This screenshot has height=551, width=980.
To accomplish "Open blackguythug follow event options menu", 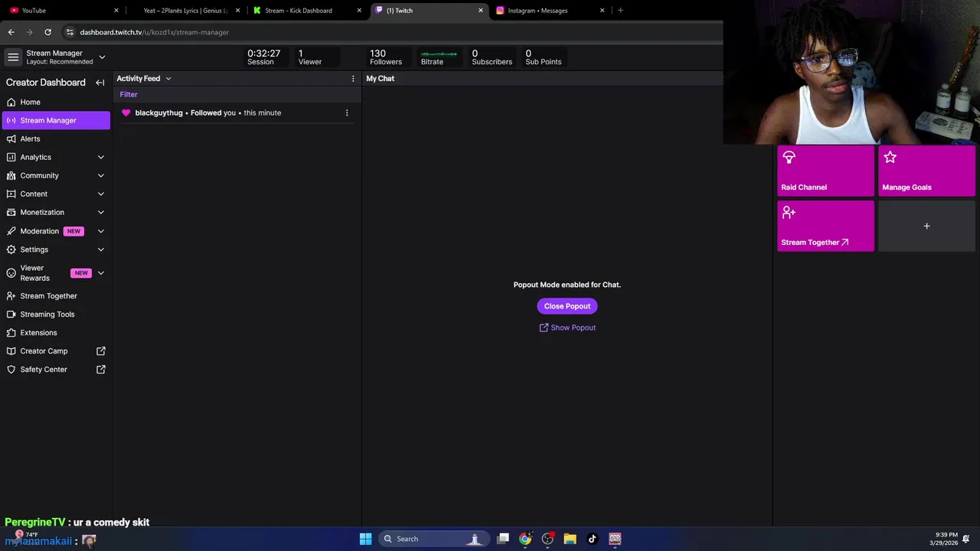I will (347, 112).
